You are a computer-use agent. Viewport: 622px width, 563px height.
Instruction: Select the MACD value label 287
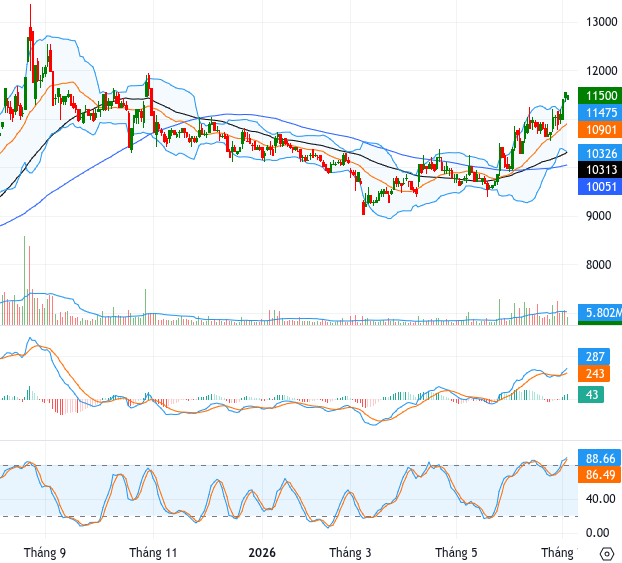(x=594, y=356)
